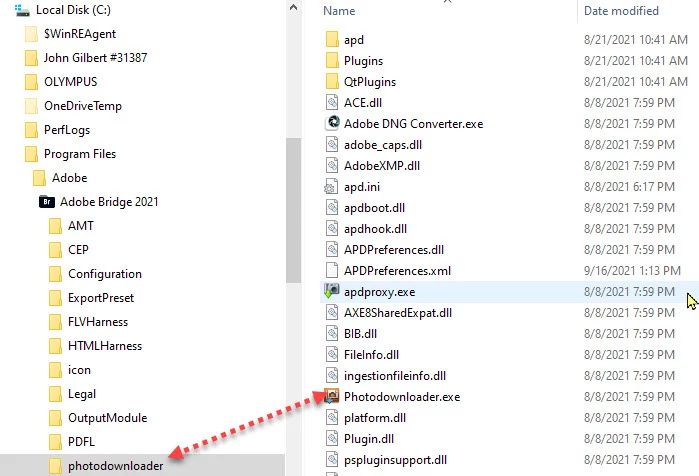This screenshot has height=476, width=699.
Task: Select the apdhook.dll file icon
Action: pyautogui.click(x=332, y=229)
